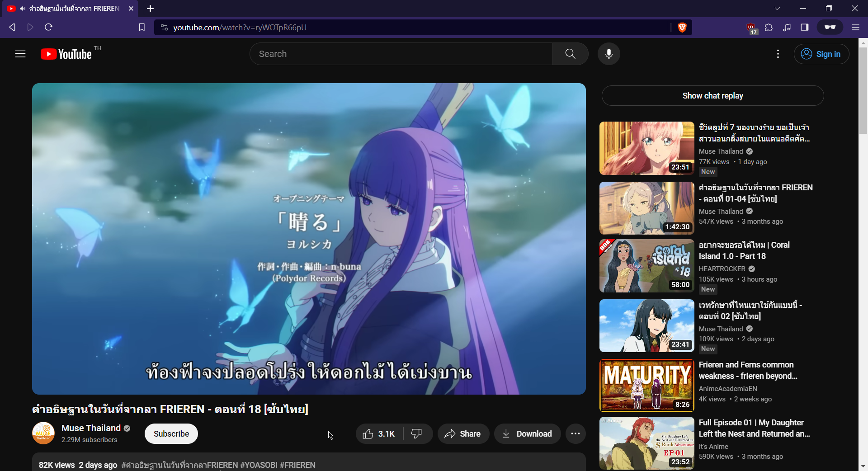Click the search magnifier button
This screenshot has width=868, height=471.
click(570, 54)
